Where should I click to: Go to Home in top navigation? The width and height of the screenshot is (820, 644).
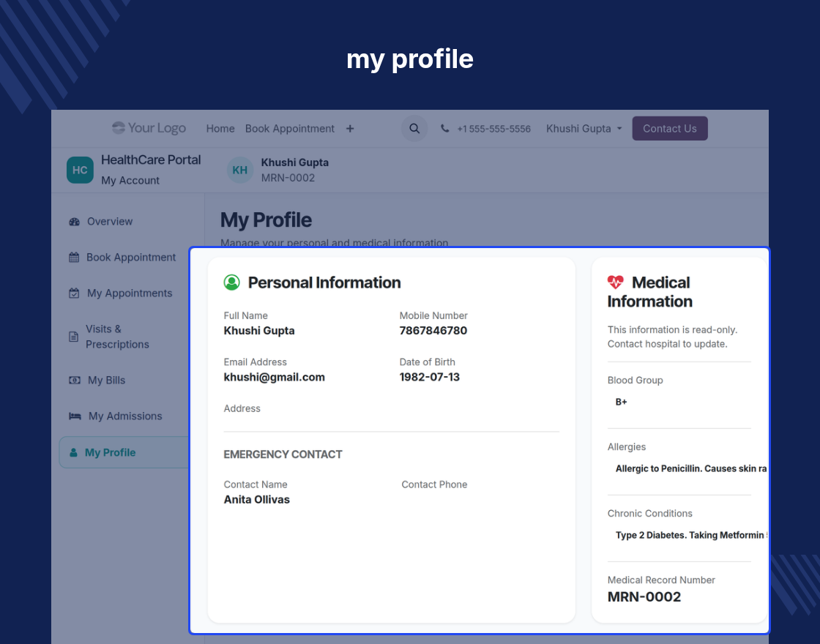220,129
